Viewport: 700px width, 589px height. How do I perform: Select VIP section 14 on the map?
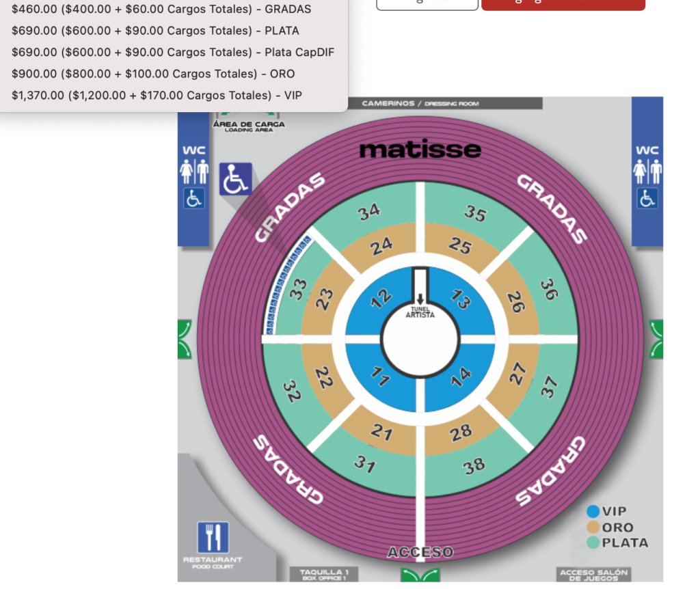click(x=461, y=376)
